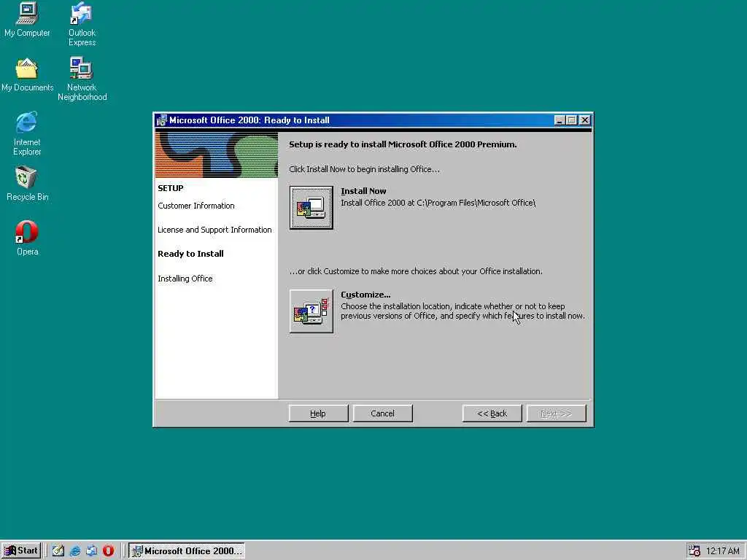Click the Install Now puzzle-computer icon button
The height and width of the screenshot is (560, 747).
pos(311,208)
